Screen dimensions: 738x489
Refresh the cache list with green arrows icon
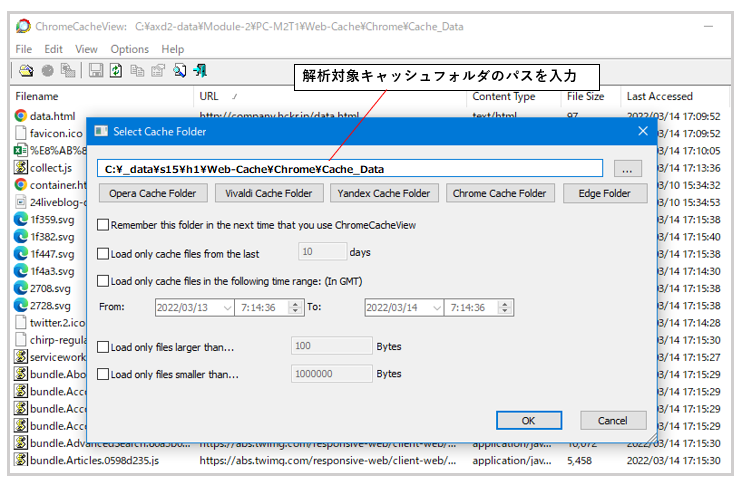116,71
